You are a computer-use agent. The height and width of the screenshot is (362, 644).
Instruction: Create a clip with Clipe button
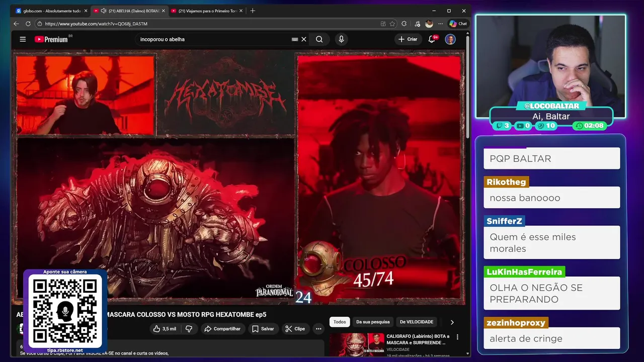295,329
